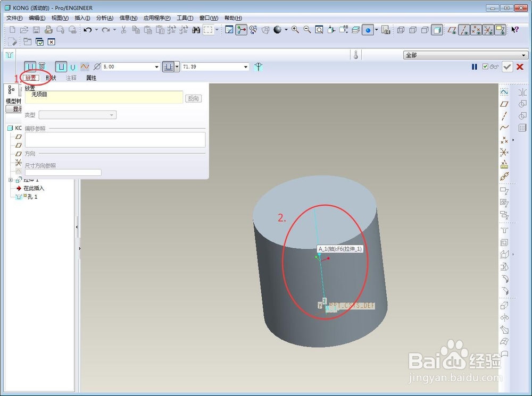Open the hole diameter 5.00 dropdown

coord(157,67)
